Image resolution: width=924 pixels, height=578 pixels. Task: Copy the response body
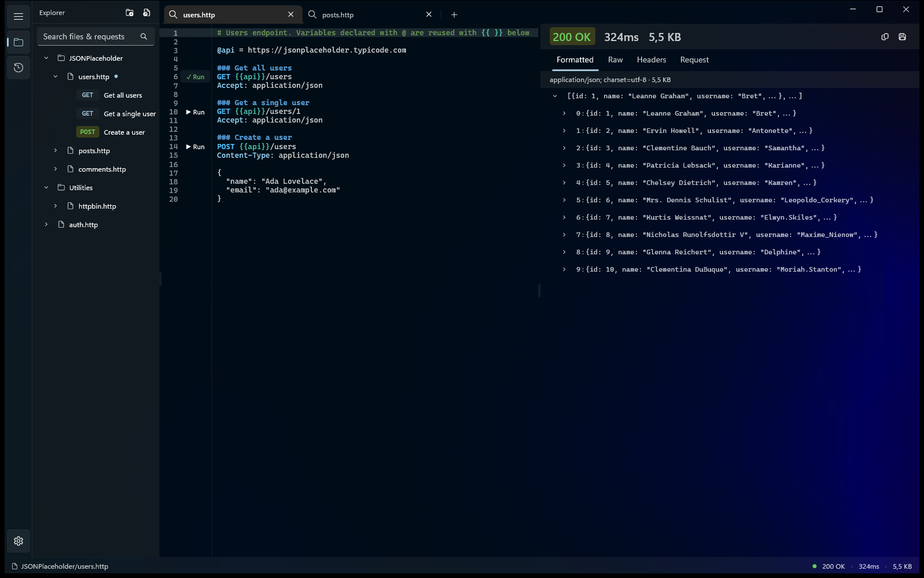point(885,37)
